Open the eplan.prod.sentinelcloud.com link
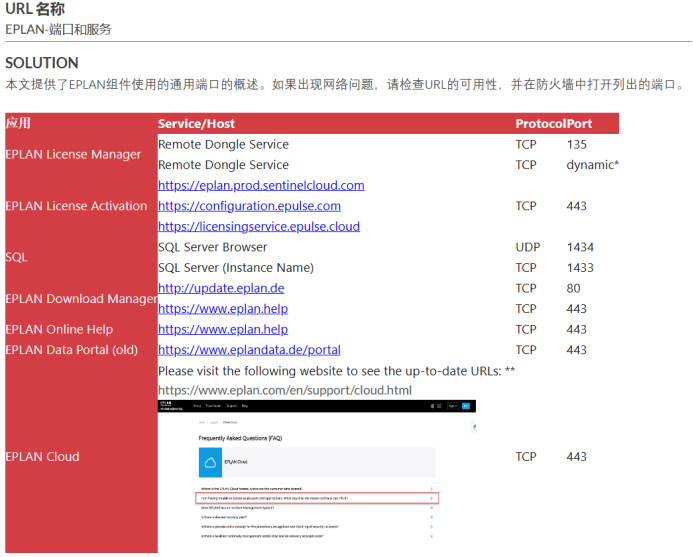The height and width of the screenshot is (557, 693). [x=261, y=185]
